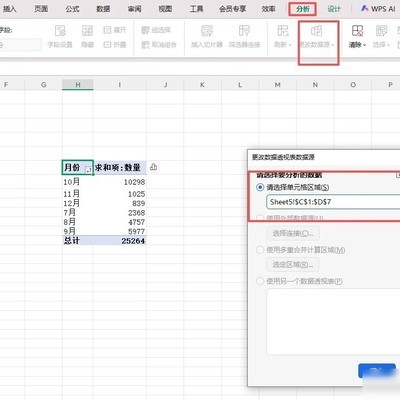Expand the 清除 dropdown arrow
Screen dimensions: 400x400
pyautogui.click(x=365, y=45)
